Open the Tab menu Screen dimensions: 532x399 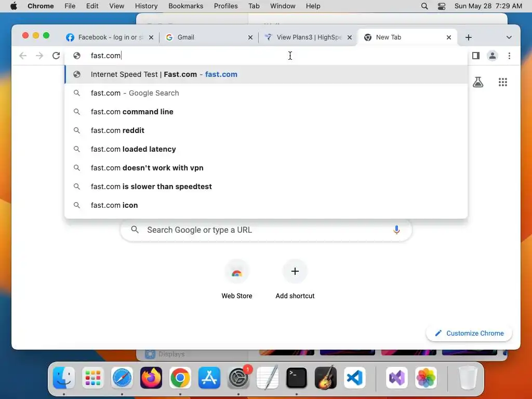click(x=254, y=6)
